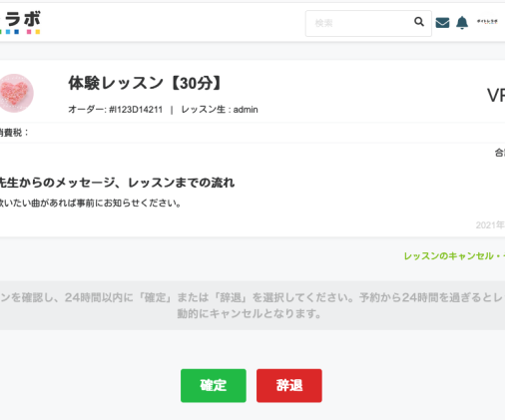Open messages with the envelope icon
The image size is (505, 420).
[442, 23]
